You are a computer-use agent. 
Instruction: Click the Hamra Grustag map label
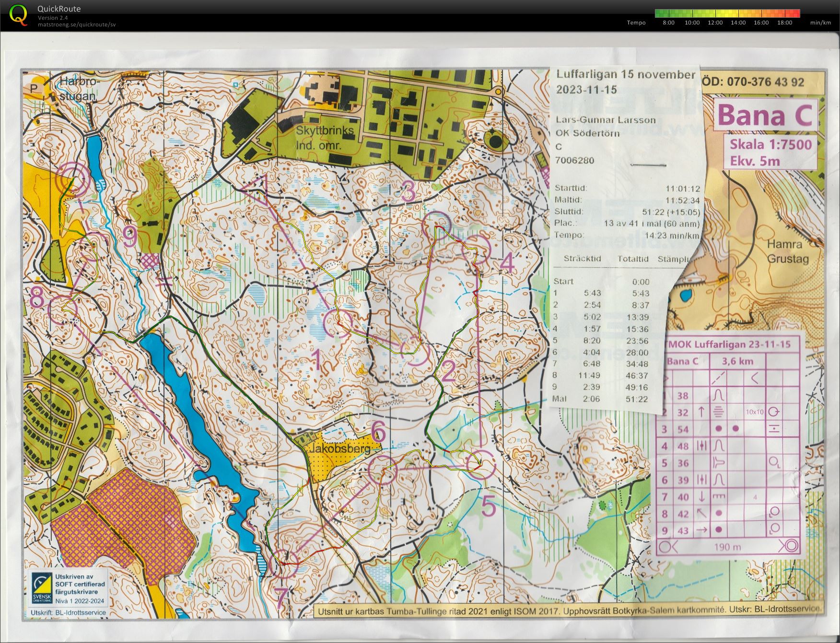[x=787, y=252]
